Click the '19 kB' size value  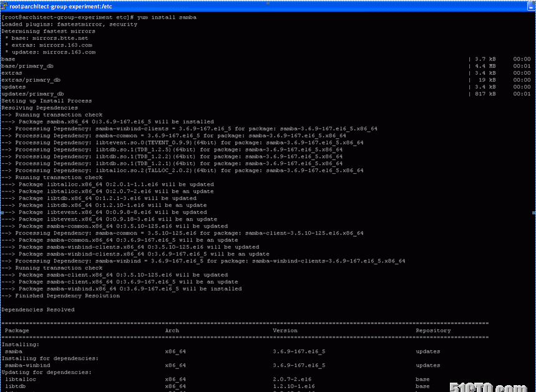pyautogui.click(x=487, y=80)
